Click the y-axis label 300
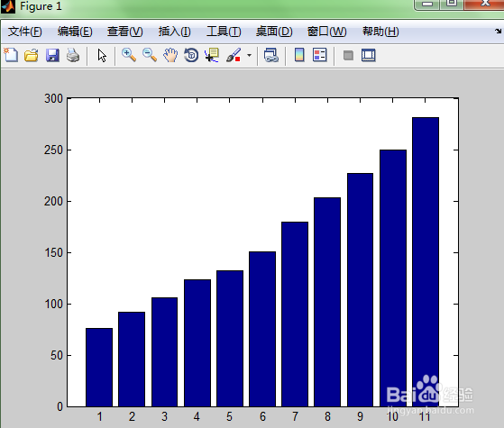The image size is (504, 428). 54,98
